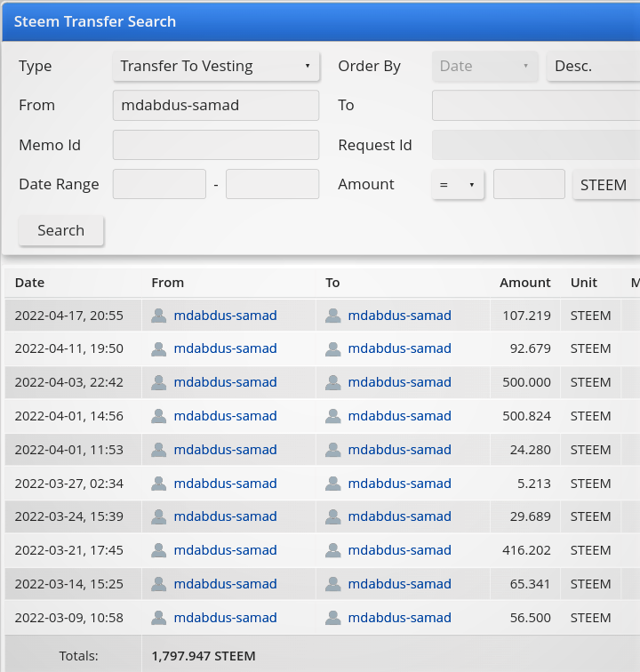Click user icon in From column for 2022-04-17 row
Viewport: 640px width, 672px height.
pyautogui.click(x=158, y=316)
